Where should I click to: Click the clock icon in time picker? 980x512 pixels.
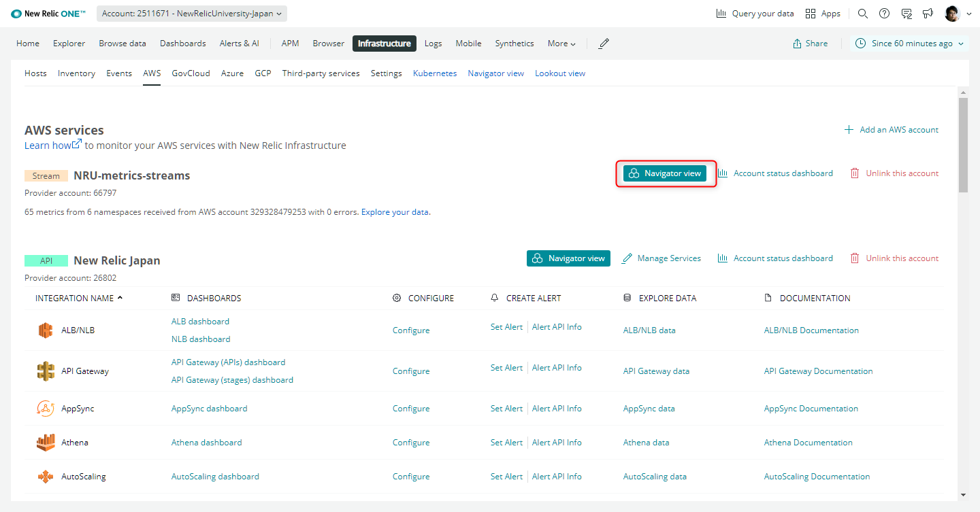click(x=860, y=44)
